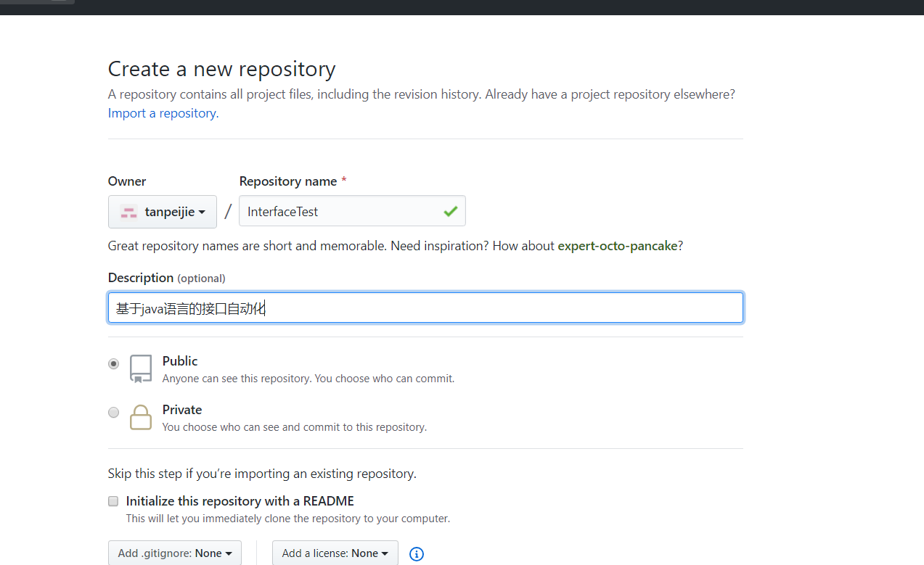This screenshot has height=565, width=924.
Task: Click the license info icon
Action: pos(417,554)
